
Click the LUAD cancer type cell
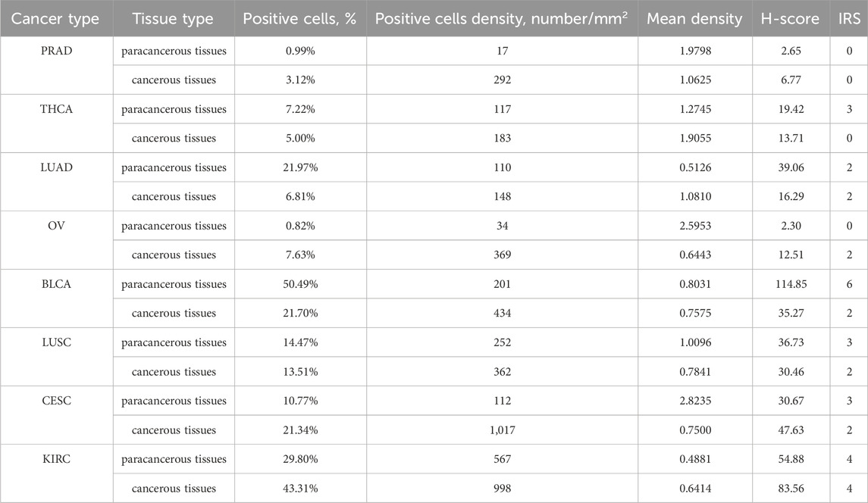pos(56,167)
